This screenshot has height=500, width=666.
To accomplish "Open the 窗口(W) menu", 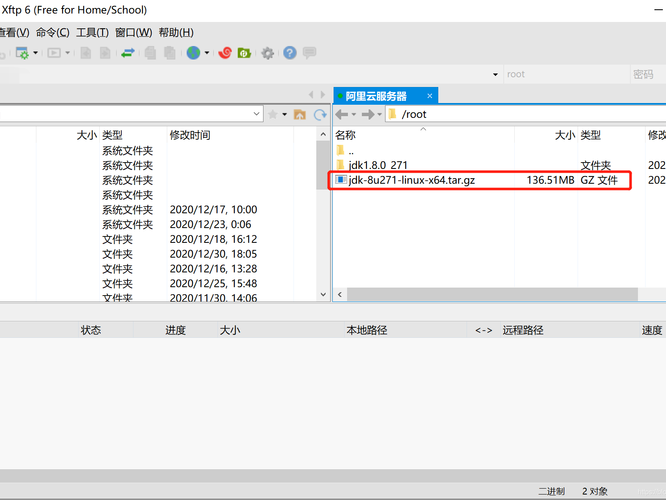I will point(134,33).
